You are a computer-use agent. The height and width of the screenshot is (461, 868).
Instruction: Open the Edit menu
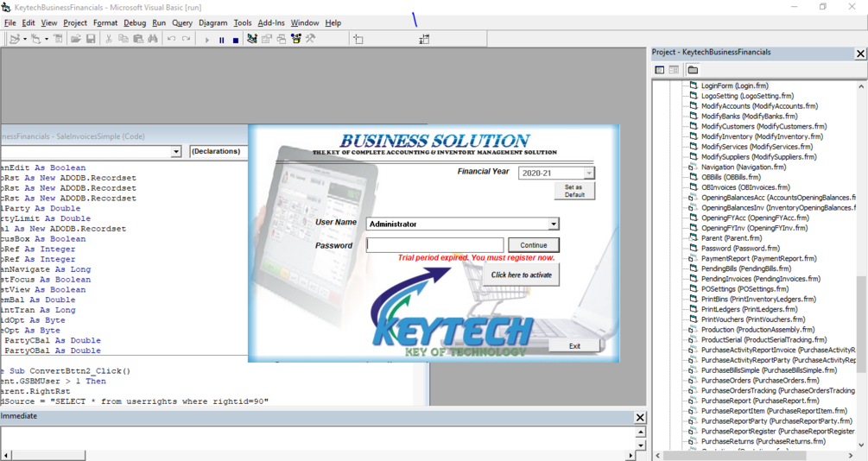[29, 22]
